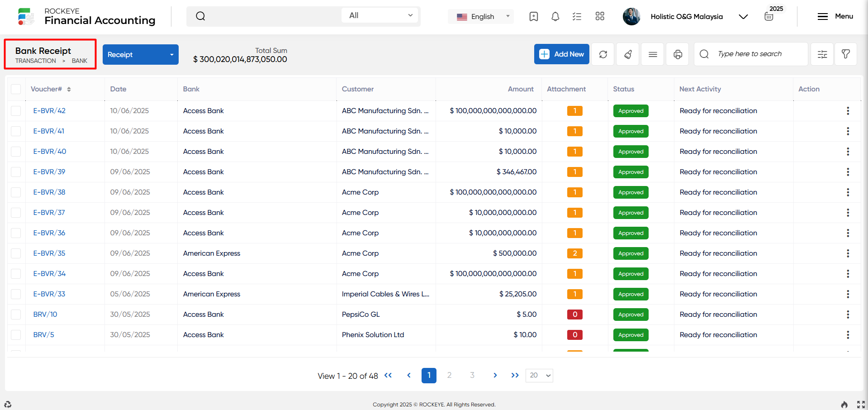Screen dimensions: 868x410
Task: Open the All search scope dropdown
Action: (380, 15)
